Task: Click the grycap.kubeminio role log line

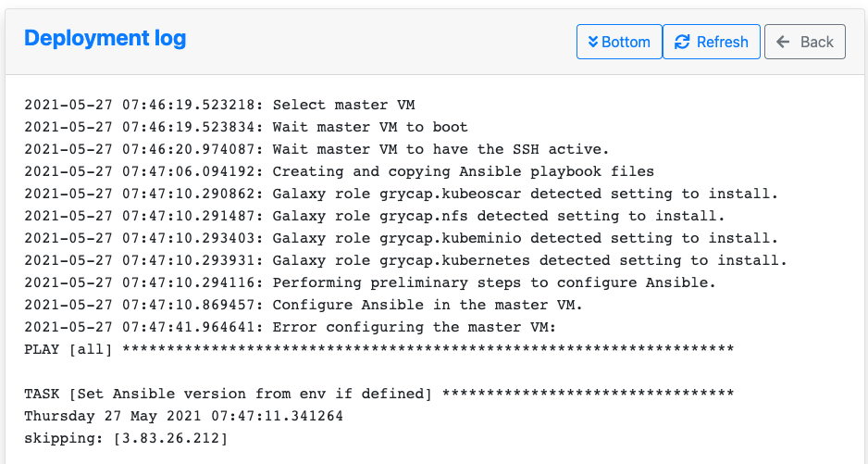Action: click(402, 238)
